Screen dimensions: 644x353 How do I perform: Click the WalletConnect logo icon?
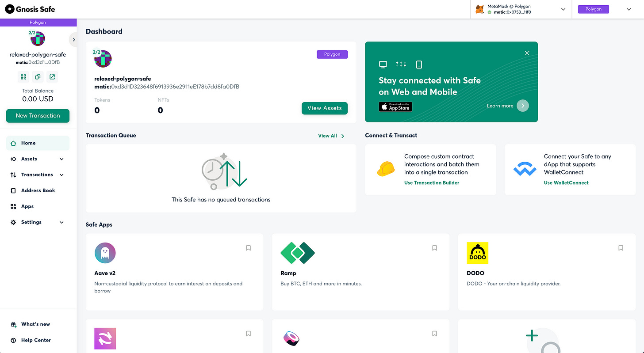click(525, 169)
